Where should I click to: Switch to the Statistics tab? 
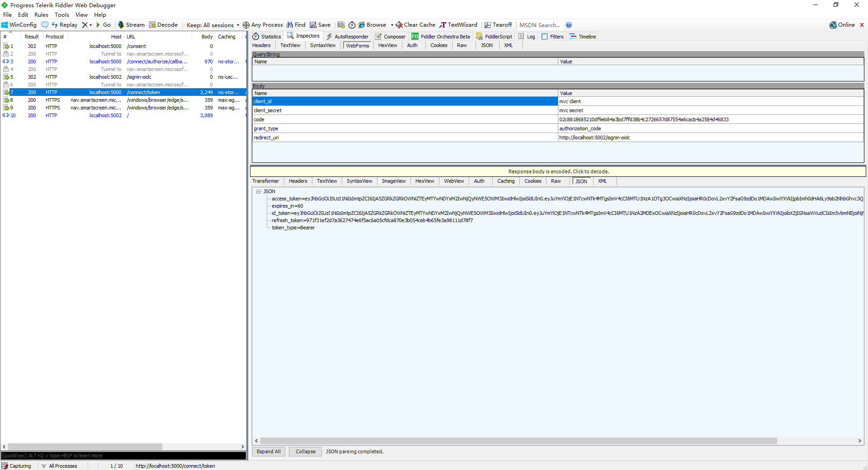pyautogui.click(x=267, y=37)
